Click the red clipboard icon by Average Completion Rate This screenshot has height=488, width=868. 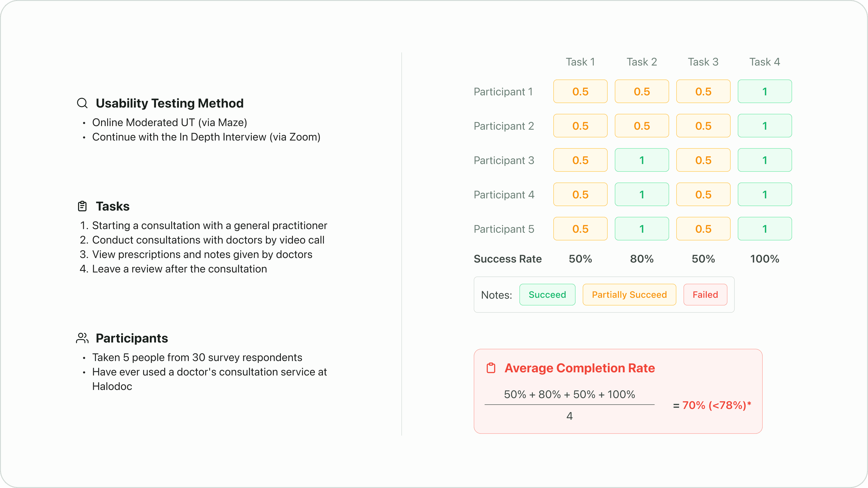point(491,368)
